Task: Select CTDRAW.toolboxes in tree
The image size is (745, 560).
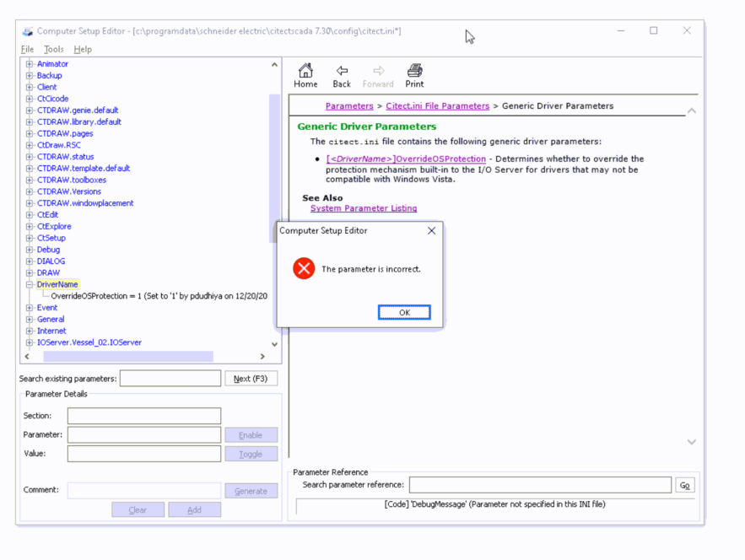Action: pyautogui.click(x=72, y=180)
